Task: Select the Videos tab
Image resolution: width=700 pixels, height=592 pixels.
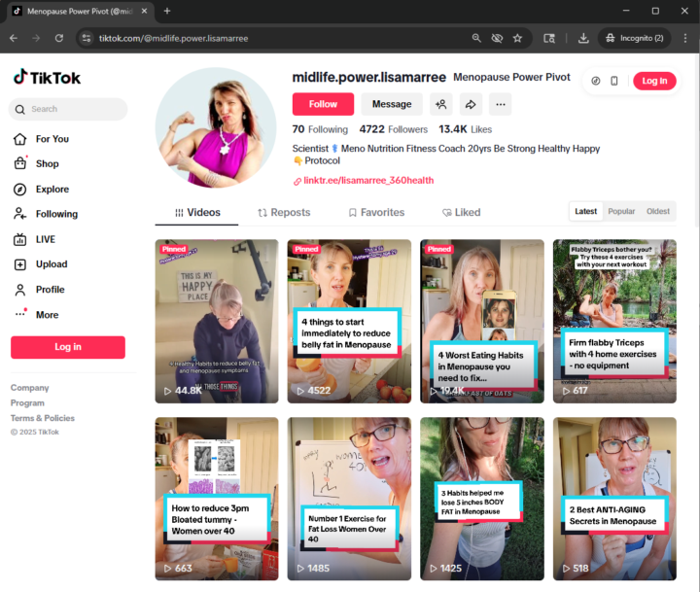Action: pyautogui.click(x=196, y=213)
